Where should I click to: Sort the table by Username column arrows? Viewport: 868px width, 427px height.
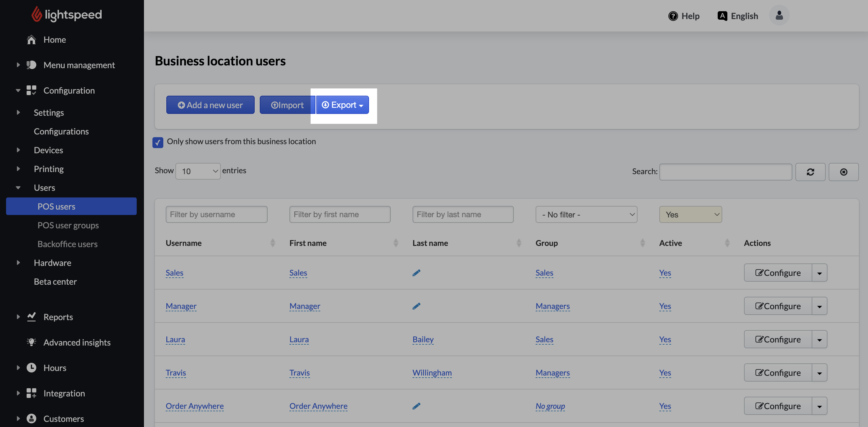[x=272, y=243]
